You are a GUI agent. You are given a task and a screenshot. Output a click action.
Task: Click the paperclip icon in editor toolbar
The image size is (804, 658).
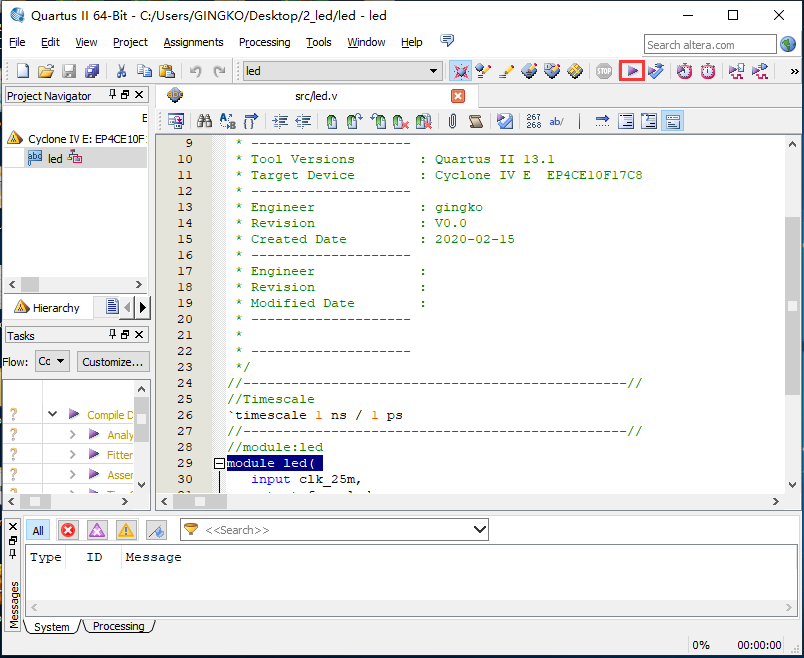click(x=452, y=121)
